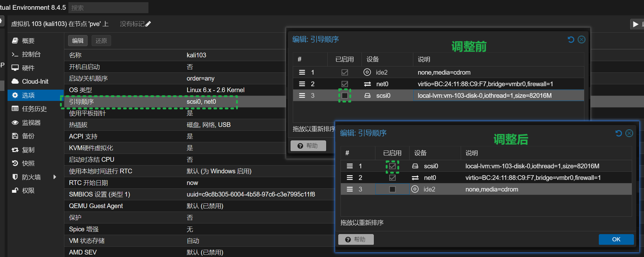Select the RTC 开始日期 row
This screenshot has width=644, height=257.
[x=200, y=183]
